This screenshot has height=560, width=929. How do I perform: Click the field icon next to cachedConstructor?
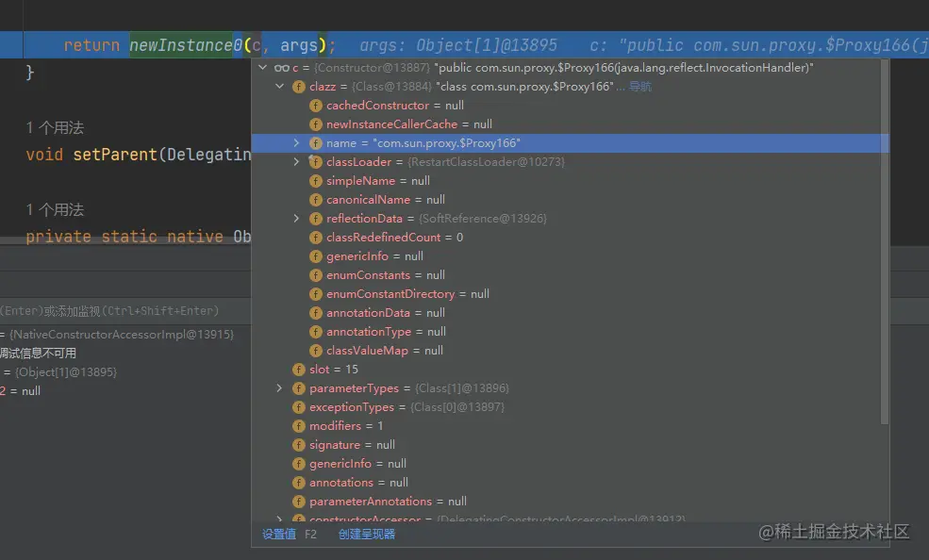[x=316, y=106]
